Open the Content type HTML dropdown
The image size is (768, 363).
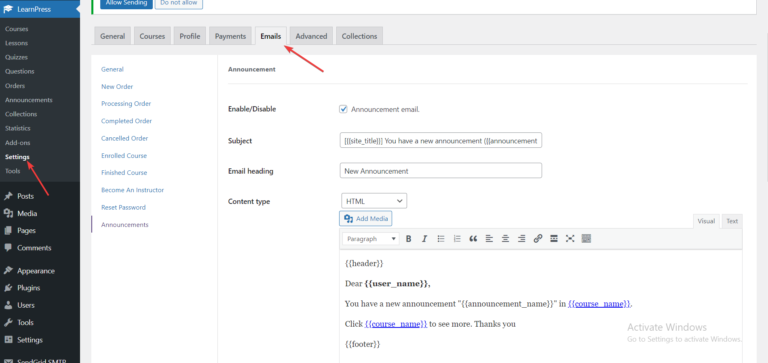tap(374, 201)
